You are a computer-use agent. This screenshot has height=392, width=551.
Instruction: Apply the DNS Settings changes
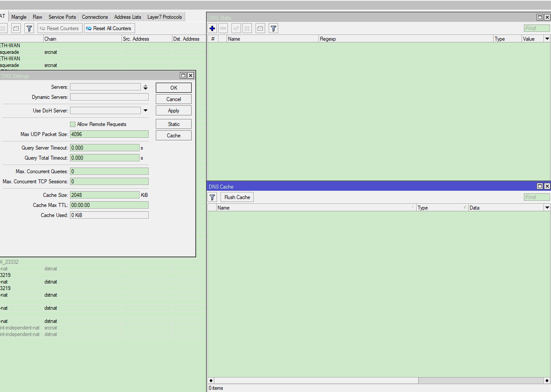click(x=174, y=111)
